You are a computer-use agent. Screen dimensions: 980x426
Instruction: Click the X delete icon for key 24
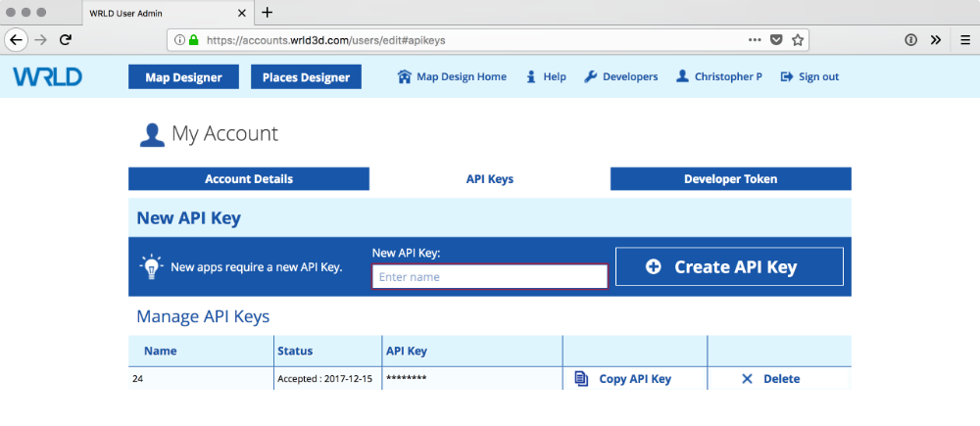point(747,379)
